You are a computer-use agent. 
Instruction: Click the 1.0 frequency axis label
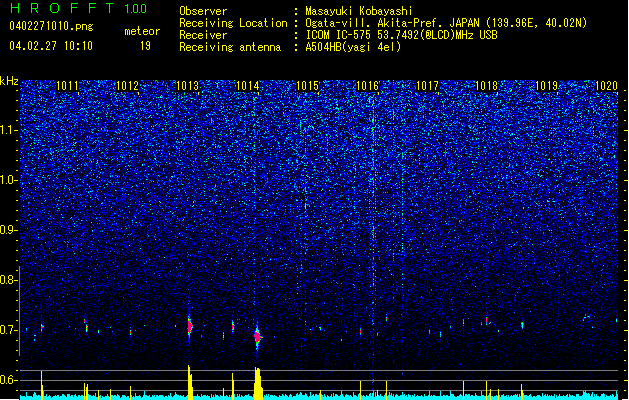pyautogui.click(x=8, y=180)
